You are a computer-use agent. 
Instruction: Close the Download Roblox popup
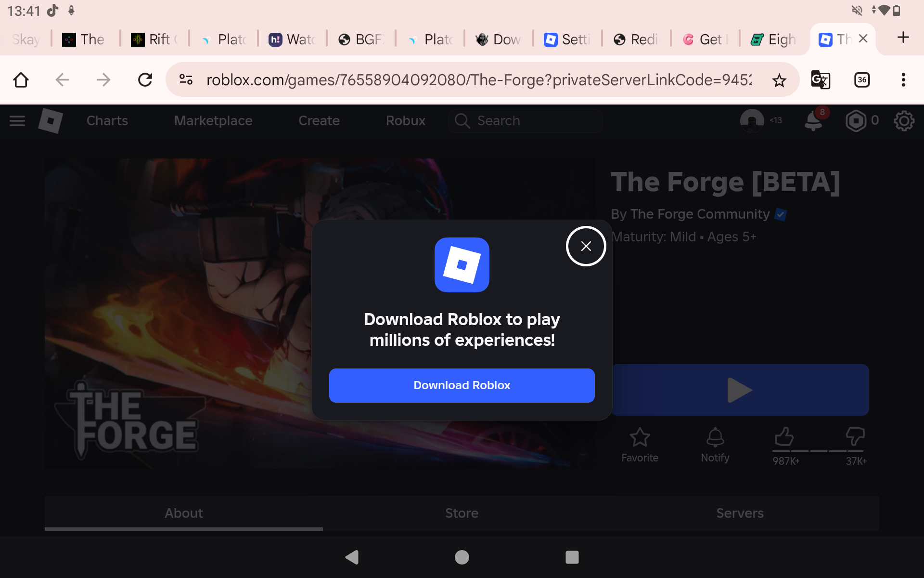pyautogui.click(x=586, y=246)
